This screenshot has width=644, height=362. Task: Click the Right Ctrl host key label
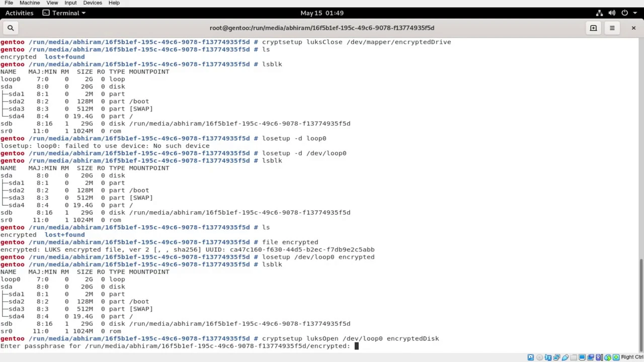632,357
